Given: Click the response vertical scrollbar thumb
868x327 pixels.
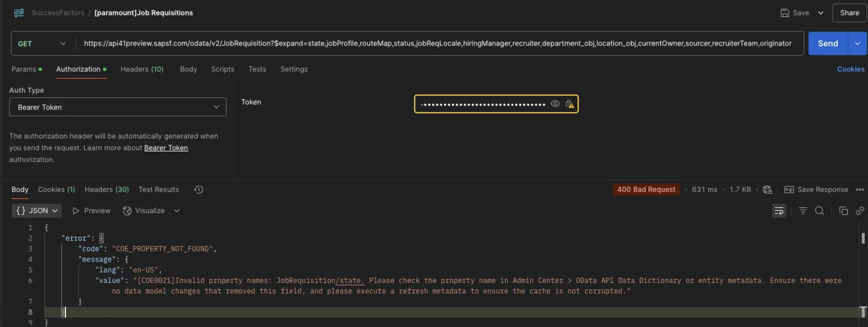Looking at the screenshot, I should [x=863, y=238].
